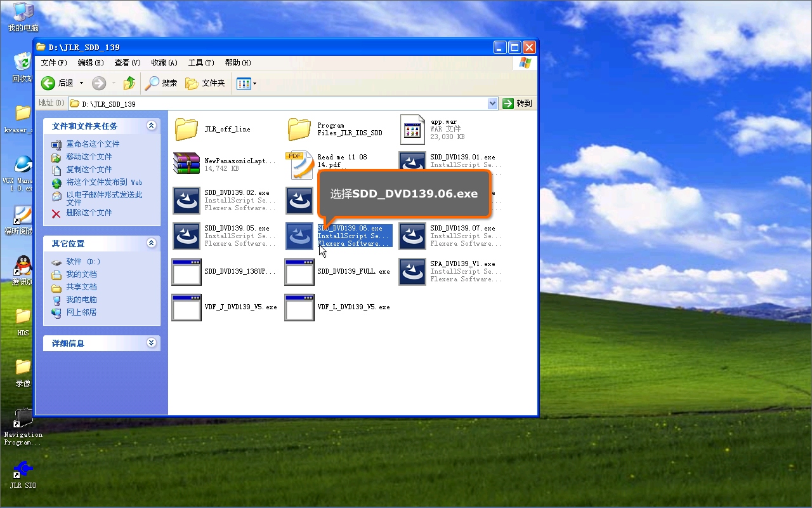This screenshot has height=508, width=812.
Task: Select the SPA_DVD139_V1.exe installer icon
Action: (412, 271)
